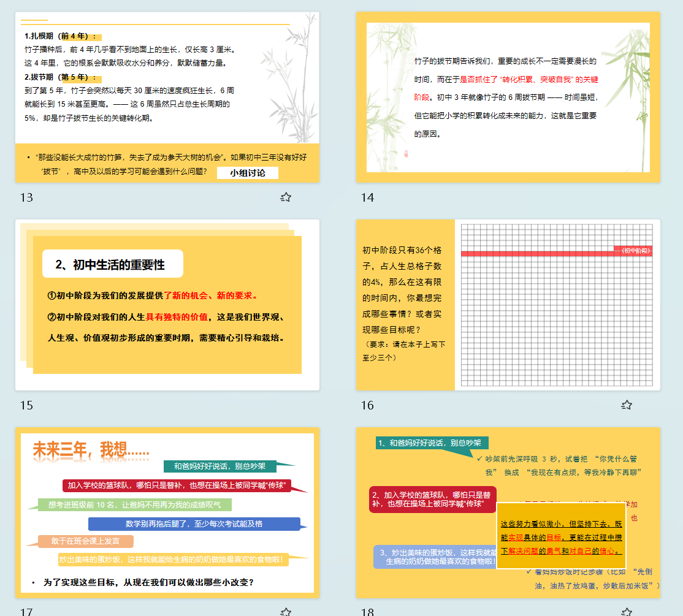Click the teal 和爸妈好好说话 callout on slide 17
683x616 pixels.
[x=219, y=466]
